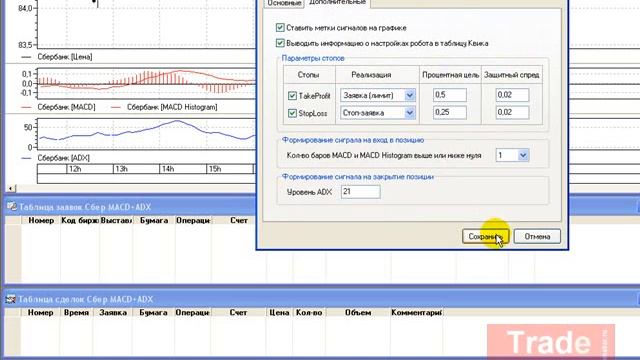Click 'Время' column header in trades table
Image resolution: width=640 pixels, height=360 pixels.
tap(76, 313)
